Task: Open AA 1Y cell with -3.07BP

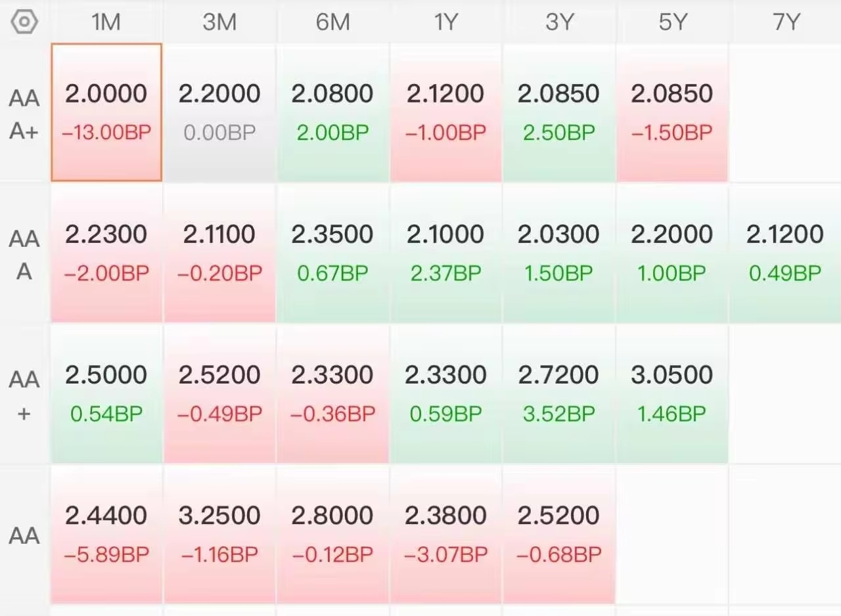Action: coord(445,534)
